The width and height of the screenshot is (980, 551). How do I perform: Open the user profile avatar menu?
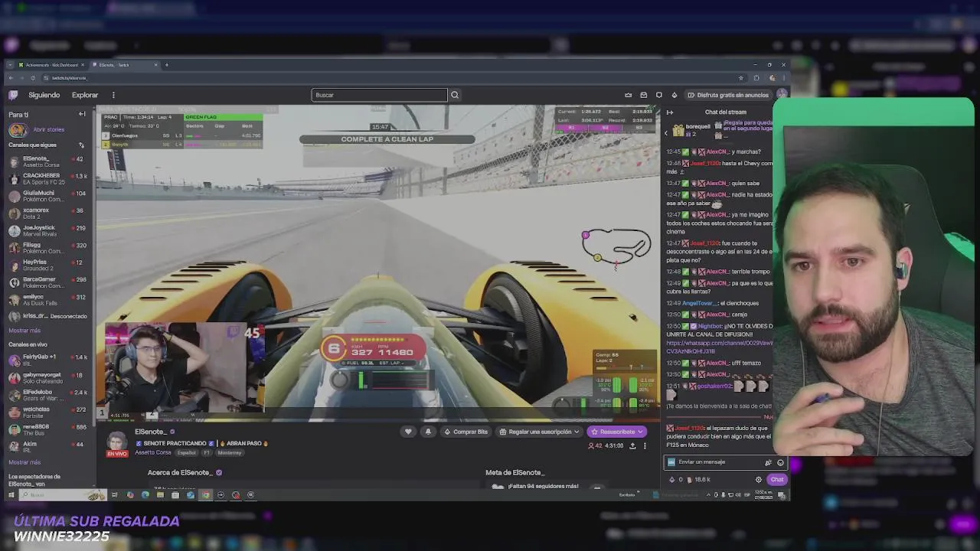(781, 95)
